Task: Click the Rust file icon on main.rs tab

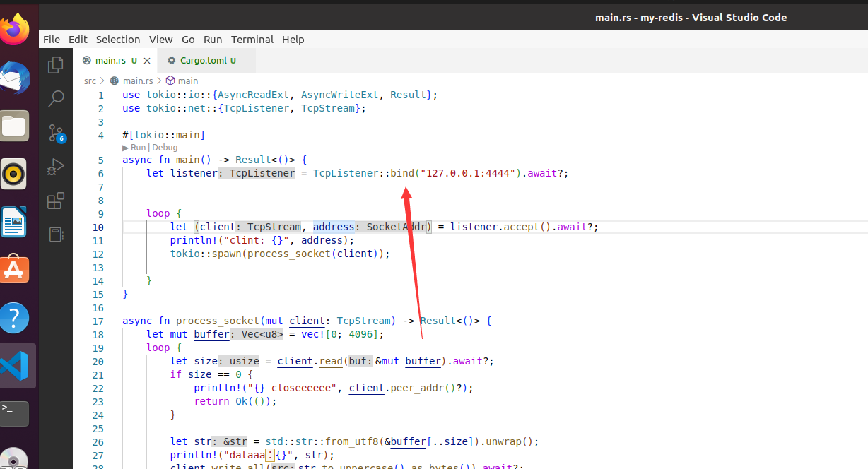Action: (x=87, y=61)
